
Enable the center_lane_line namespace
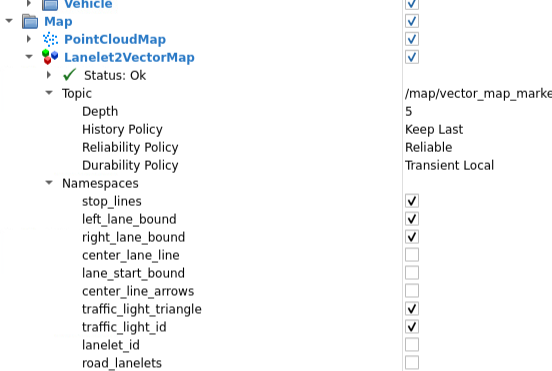pos(412,255)
